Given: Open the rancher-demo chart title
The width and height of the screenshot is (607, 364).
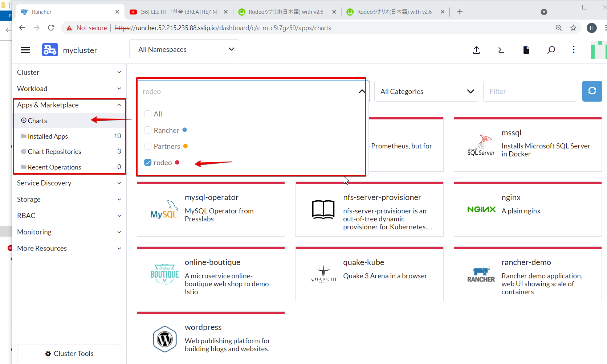Looking at the screenshot, I should 526,262.
